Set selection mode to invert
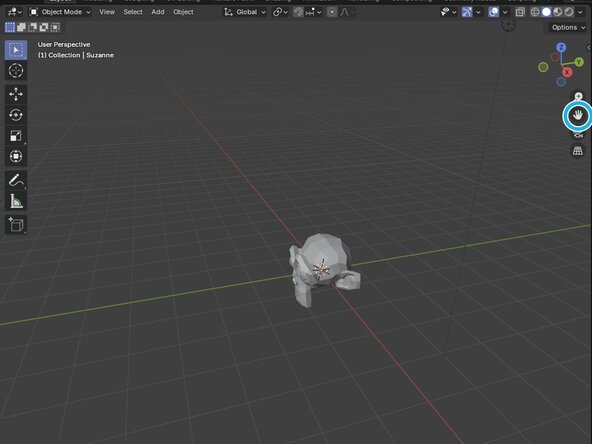Viewport: 592px width, 444px height. click(44, 27)
